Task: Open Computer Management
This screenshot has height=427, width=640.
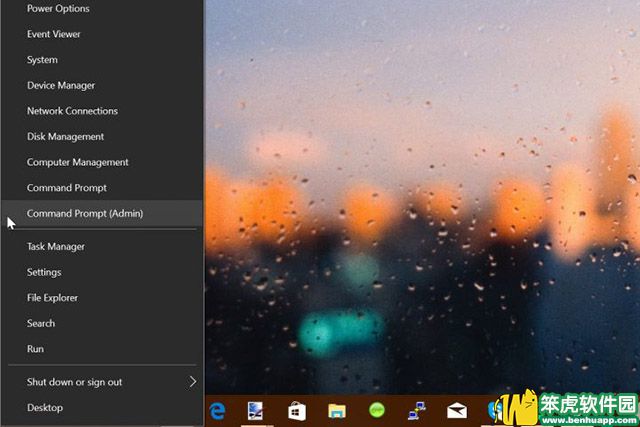Action: tap(77, 162)
